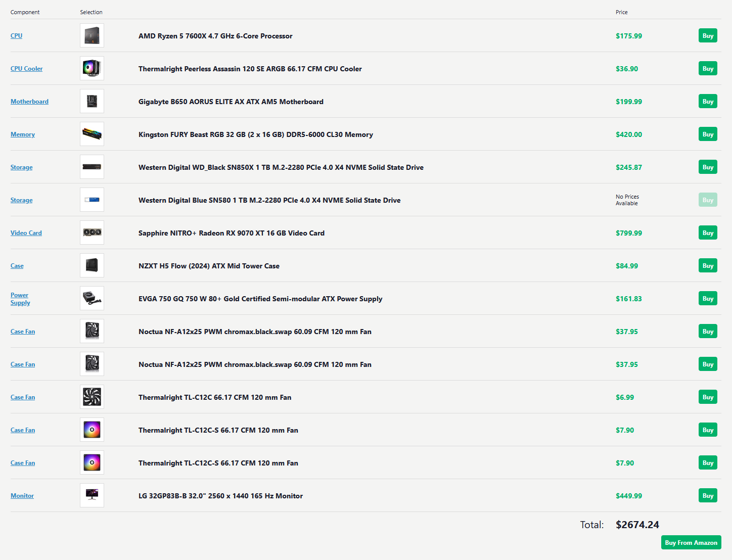Select the Western Digital Blue SN580 name

pyautogui.click(x=269, y=200)
